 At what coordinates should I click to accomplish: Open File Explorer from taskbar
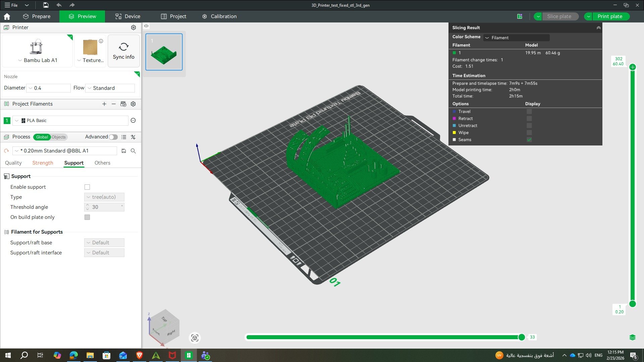(x=90, y=355)
